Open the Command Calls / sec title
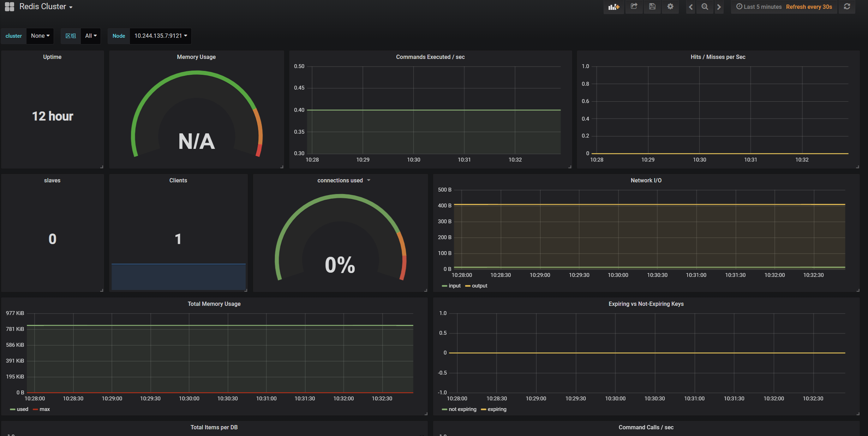868x436 pixels. (646, 428)
